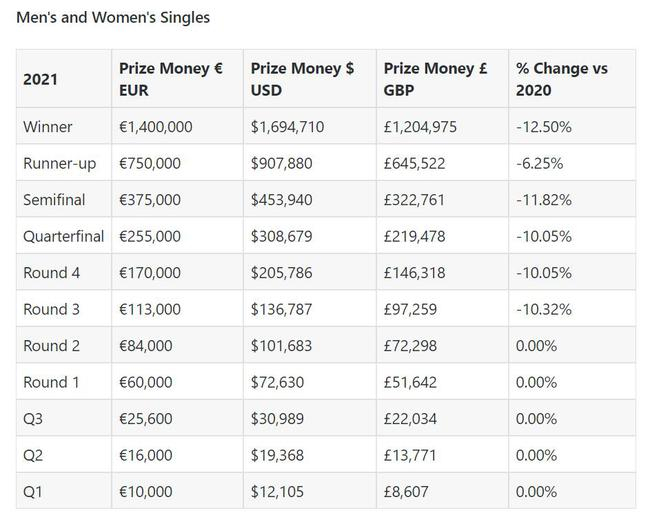Image resolution: width=650 pixels, height=526 pixels.
Task: Click the 'Prize Money € EUR' header
Action: coord(171,79)
